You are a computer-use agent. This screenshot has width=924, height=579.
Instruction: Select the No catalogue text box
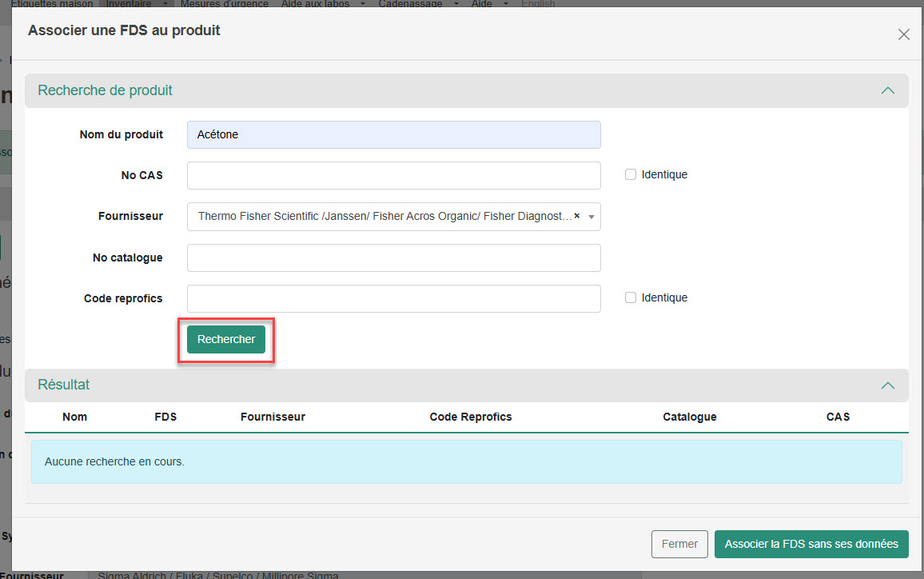(x=393, y=258)
